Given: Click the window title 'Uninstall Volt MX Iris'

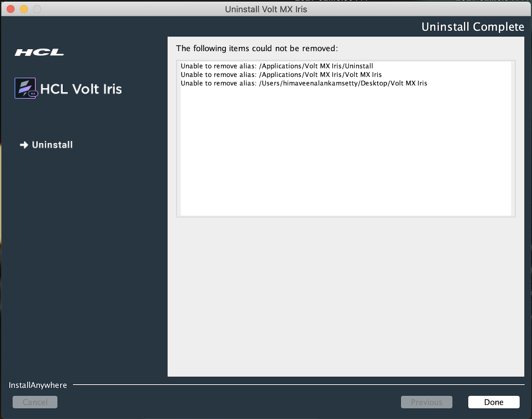Looking at the screenshot, I should point(266,9).
